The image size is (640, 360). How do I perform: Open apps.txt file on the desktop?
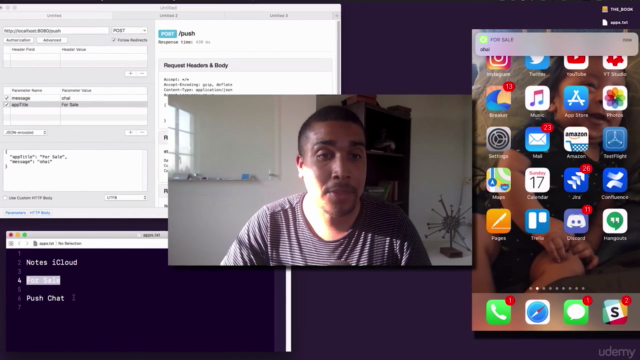615,22
